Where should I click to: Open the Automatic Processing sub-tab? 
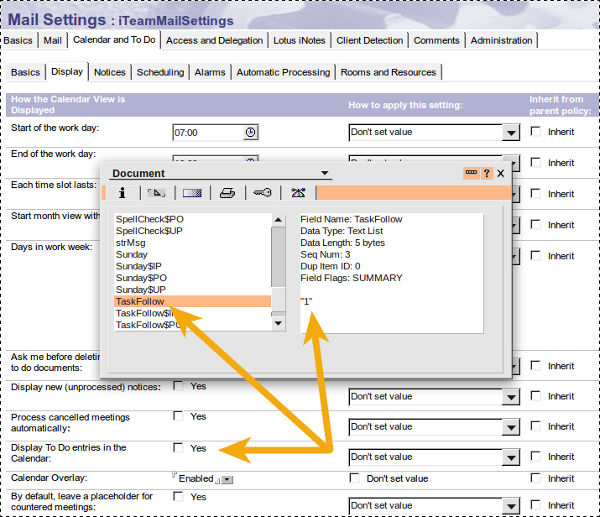[x=283, y=72]
